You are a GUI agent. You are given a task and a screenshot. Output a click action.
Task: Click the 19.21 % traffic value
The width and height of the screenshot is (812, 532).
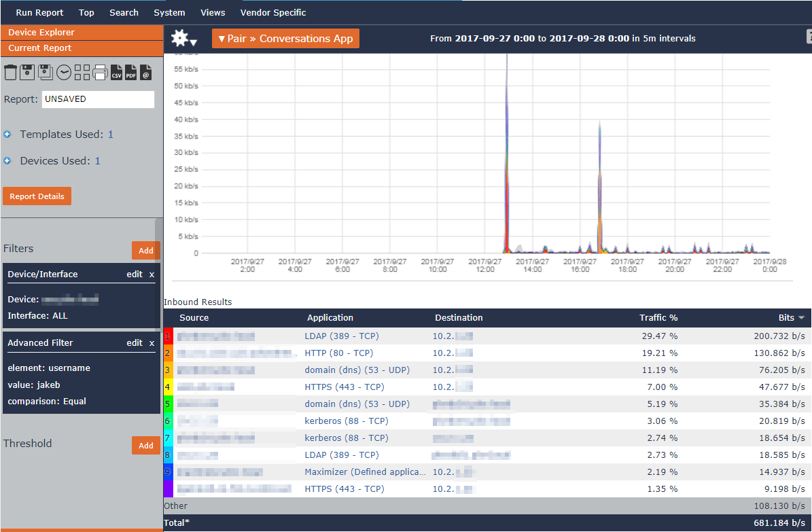(660, 353)
